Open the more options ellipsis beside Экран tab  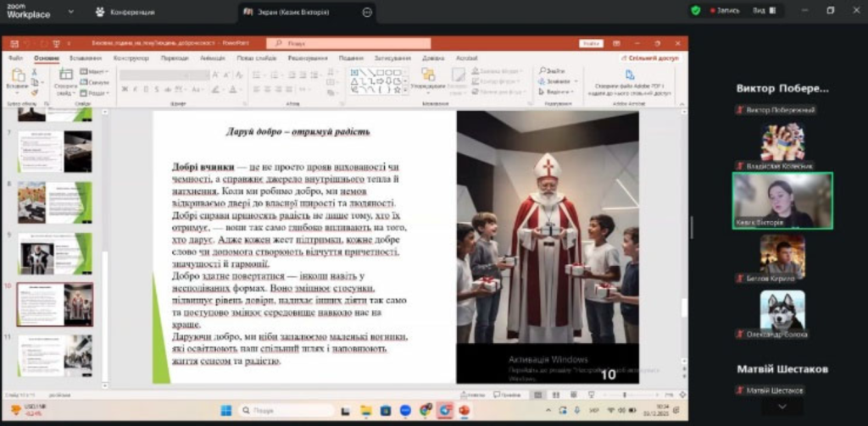(367, 12)
